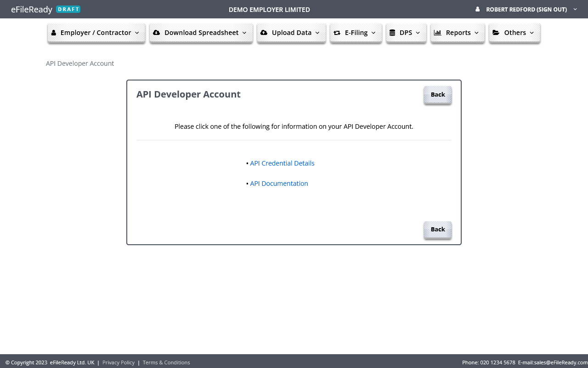Screen dimensions: 588x368
Task: Open the Download Spreadsheet menu
Action: [x=201, y=33]
